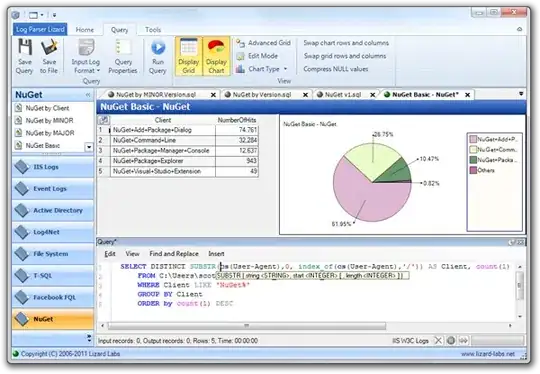This screenshot has width=540, height=374.
Task: Click the pink NuGet+Add+P legend swatch
Action: click(473, 139)
